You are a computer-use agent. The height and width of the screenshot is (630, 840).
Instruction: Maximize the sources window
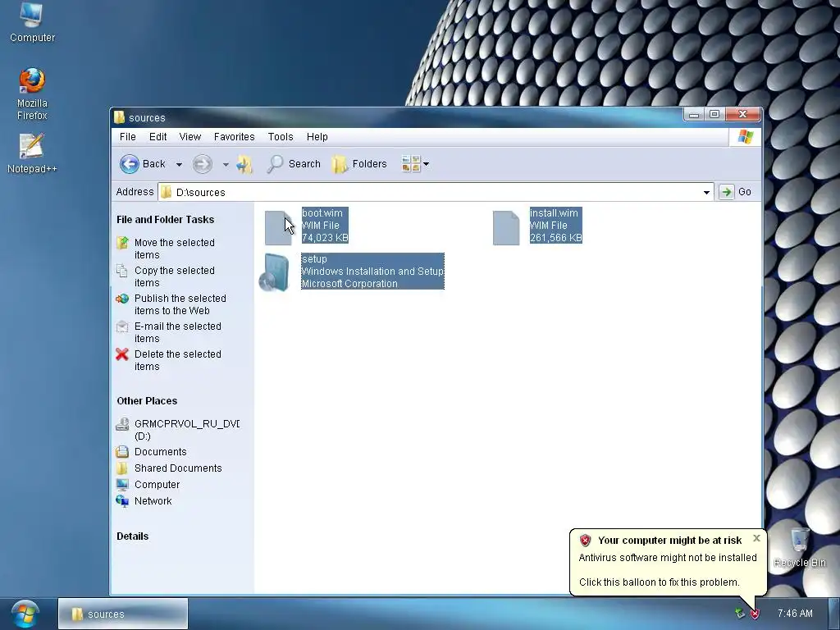pyautogui.click(x=714, y=114)
